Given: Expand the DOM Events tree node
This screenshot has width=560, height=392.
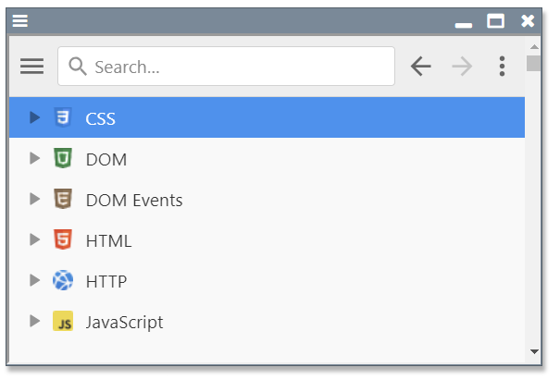Looking at the screenshot, I should (35, 199).
